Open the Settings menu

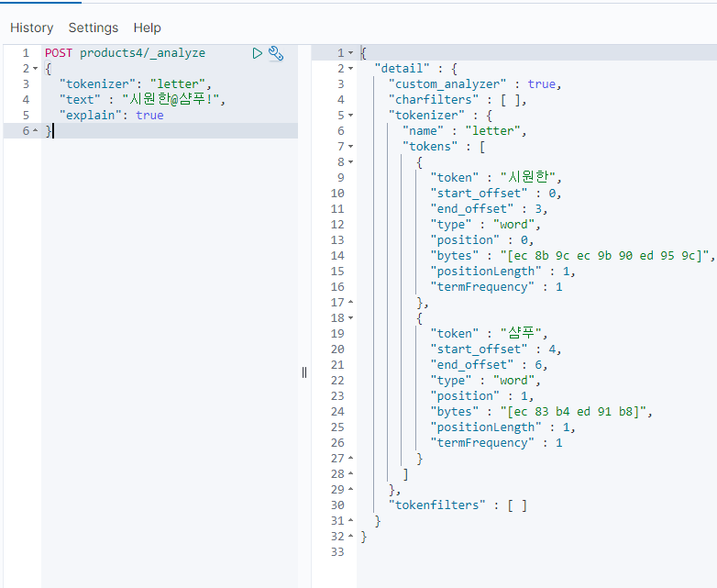click(94, 28)
